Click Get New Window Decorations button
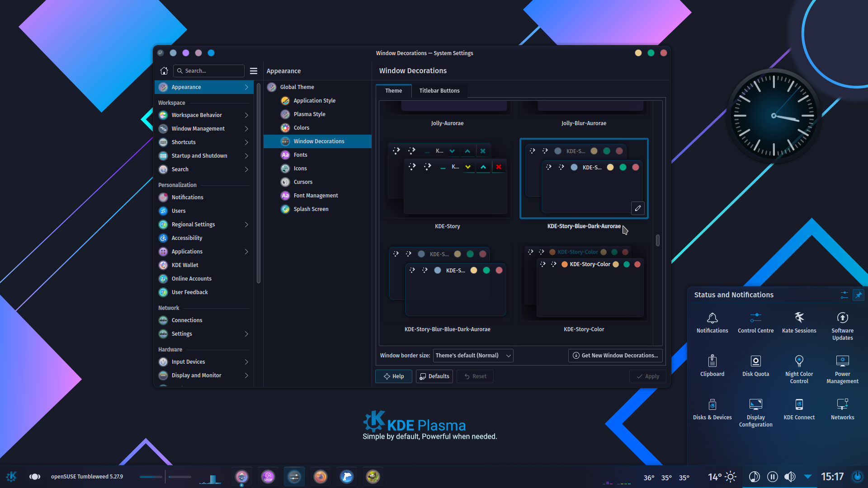868x488 pixels. pyautogui.click(x=615, y=356)
